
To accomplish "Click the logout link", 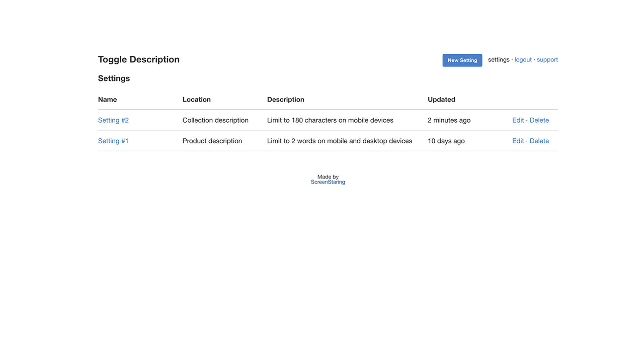I will [x=523, y=59].
